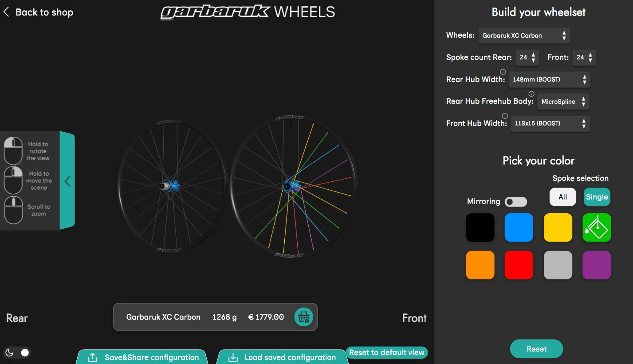The image size is (633, 364).
Task: Click info icon above Front Hub Width
Action: (505, 116)
